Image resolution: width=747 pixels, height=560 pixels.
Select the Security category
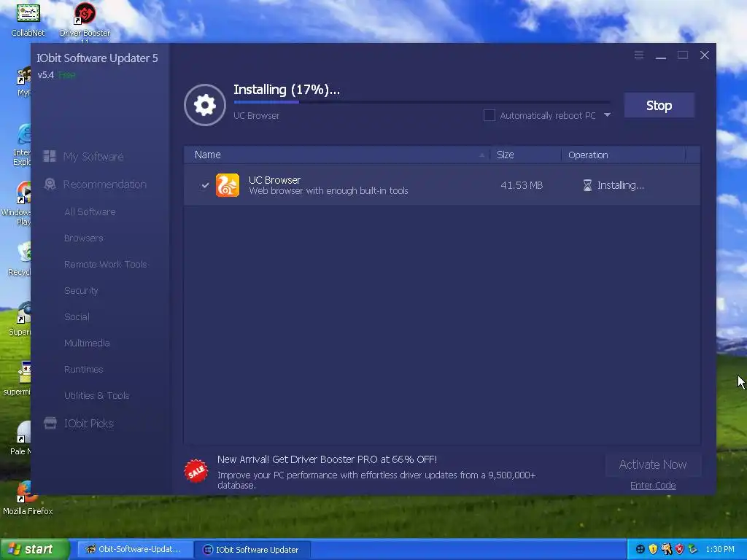tap(81, 290)
